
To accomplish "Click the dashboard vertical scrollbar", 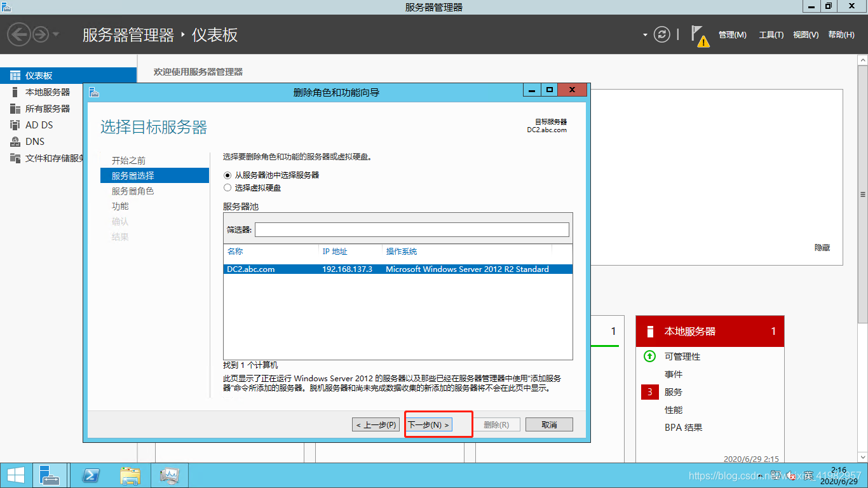I will (x=862, y=194).
